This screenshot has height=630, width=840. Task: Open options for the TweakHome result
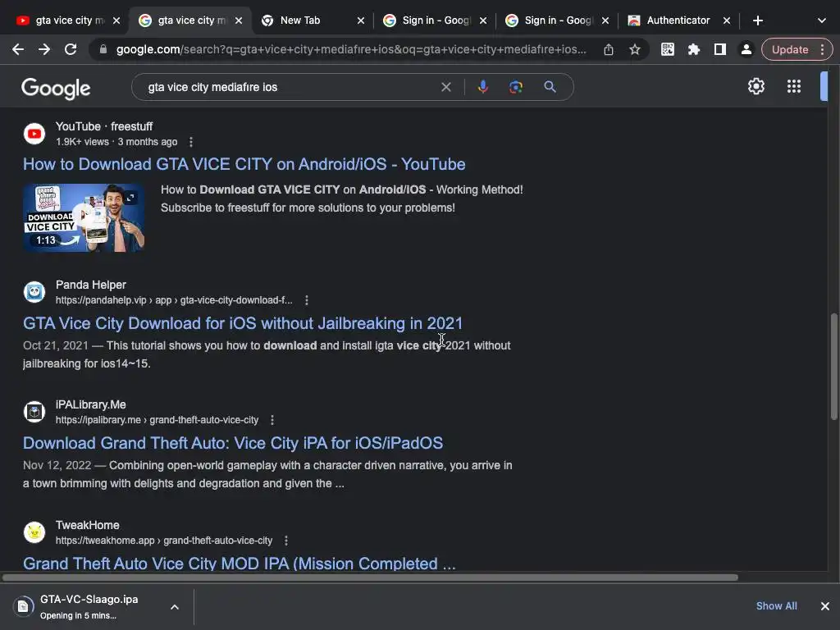(x=286, y=541)
